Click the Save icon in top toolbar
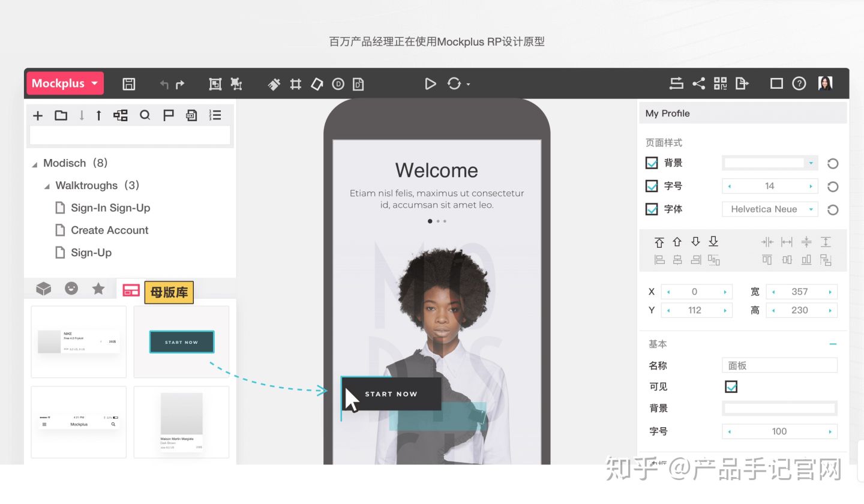The height and width of the screenshot is (504, 864). (x=128, y=84)
